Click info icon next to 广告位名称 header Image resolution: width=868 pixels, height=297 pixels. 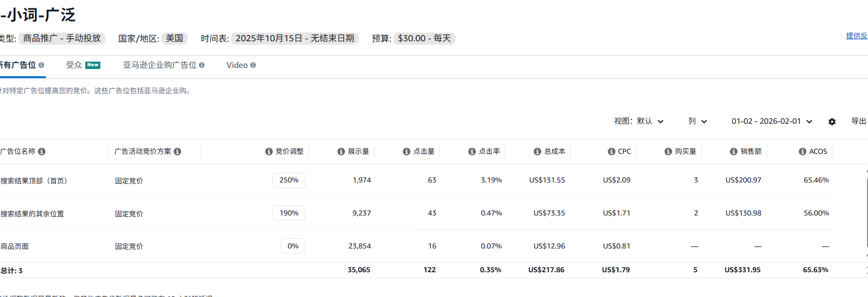42,151
